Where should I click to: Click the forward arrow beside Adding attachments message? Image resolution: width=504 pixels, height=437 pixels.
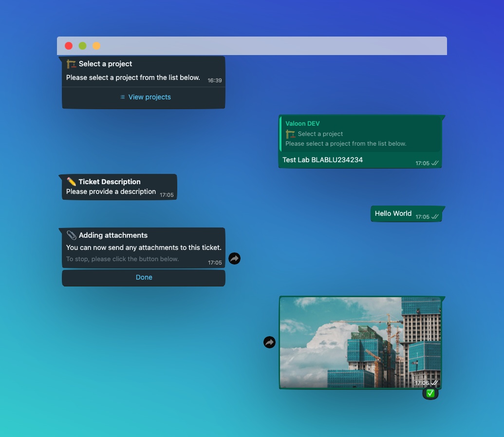(x=234, y=259)
